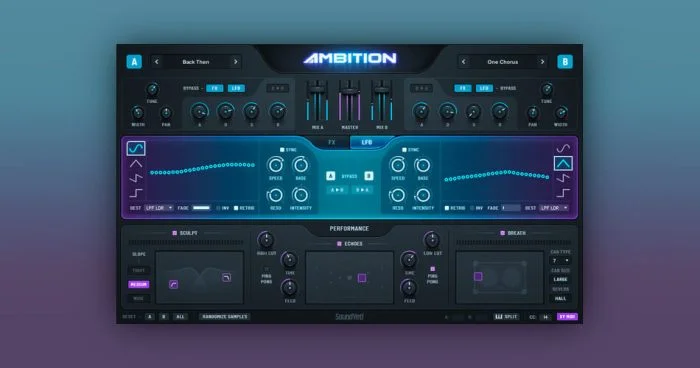Click the low-pass handle in Sculpt pad
Screen dimensions: 700x368
[x=226, y=277]
